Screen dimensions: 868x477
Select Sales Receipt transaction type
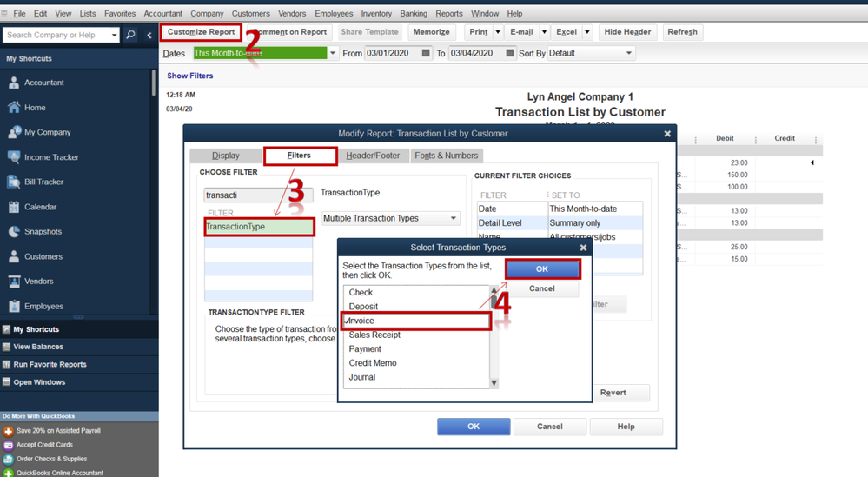tap(374, 335)
